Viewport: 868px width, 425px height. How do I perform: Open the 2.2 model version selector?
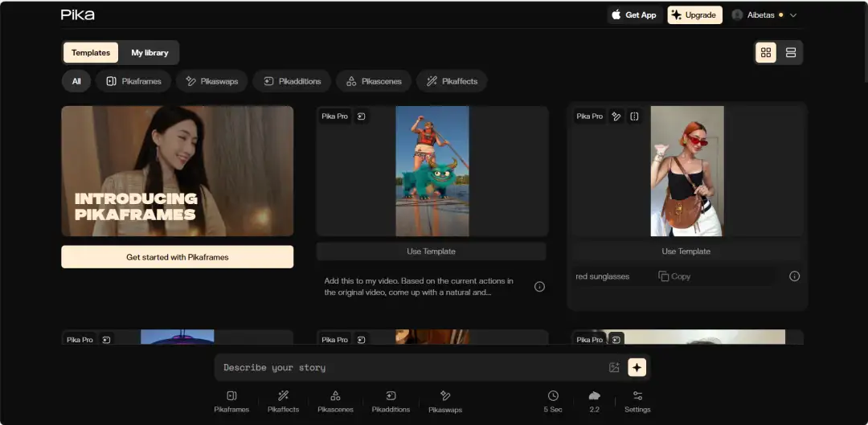594,402
